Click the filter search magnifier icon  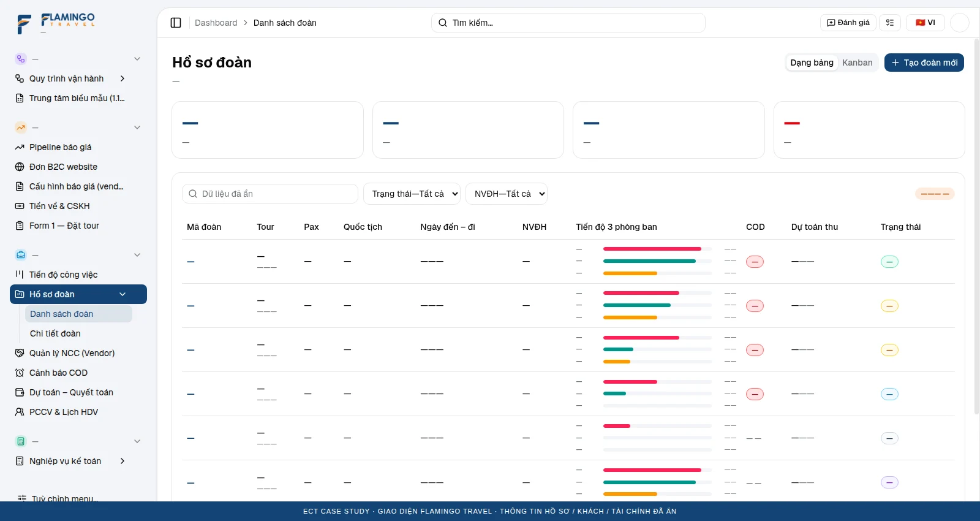click(x=194, y=194)
